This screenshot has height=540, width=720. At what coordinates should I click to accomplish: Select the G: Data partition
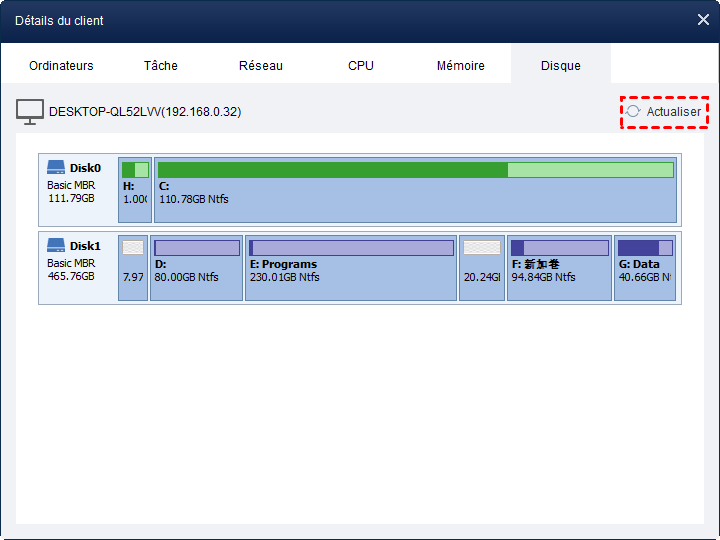pyautogui.click(x=645, y=268)
